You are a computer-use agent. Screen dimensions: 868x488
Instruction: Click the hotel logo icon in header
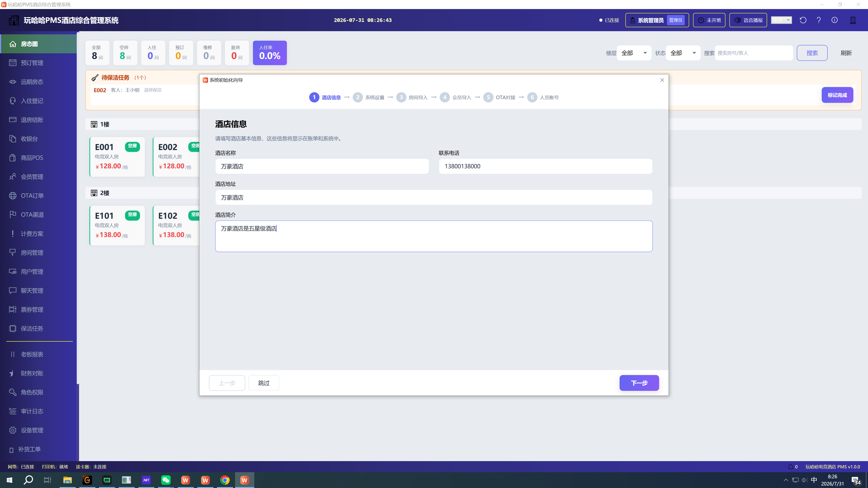click(14, 20)
